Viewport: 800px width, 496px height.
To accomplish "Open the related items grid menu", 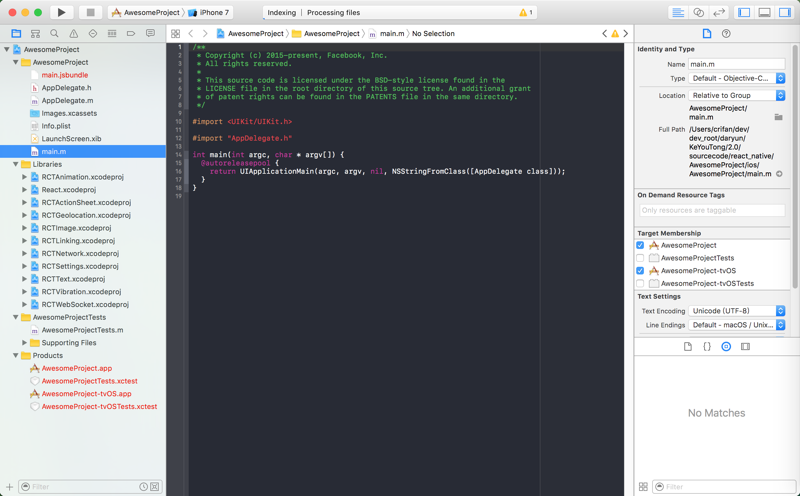I will pos(176,34).
